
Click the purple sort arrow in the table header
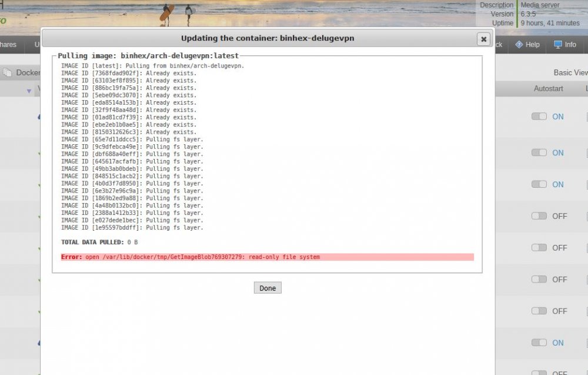click(x=29, y=91)
